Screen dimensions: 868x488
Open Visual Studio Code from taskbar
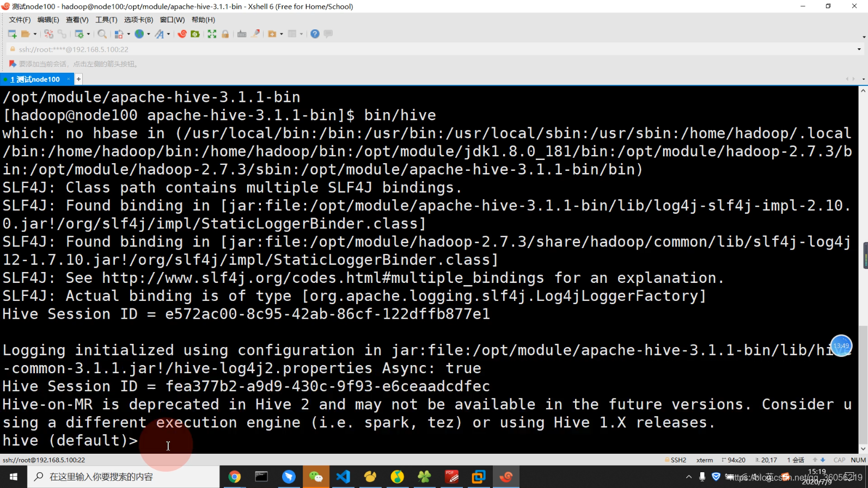tap(343, 477)
